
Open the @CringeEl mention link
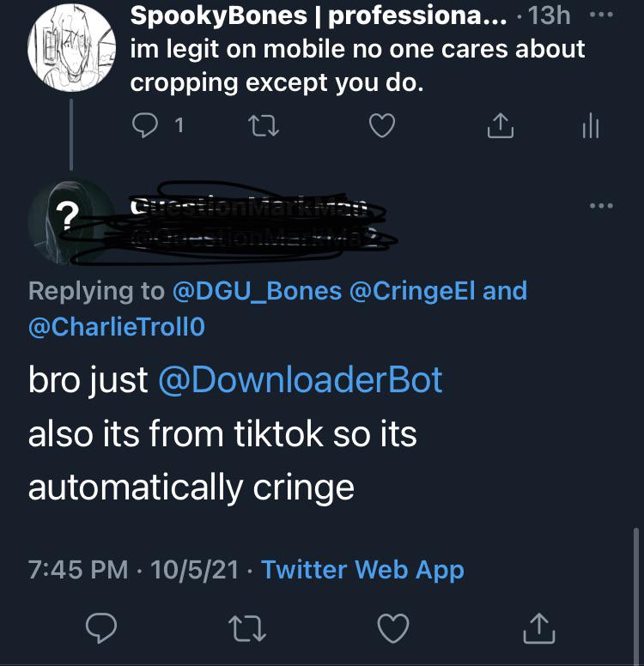click(412, 291)
